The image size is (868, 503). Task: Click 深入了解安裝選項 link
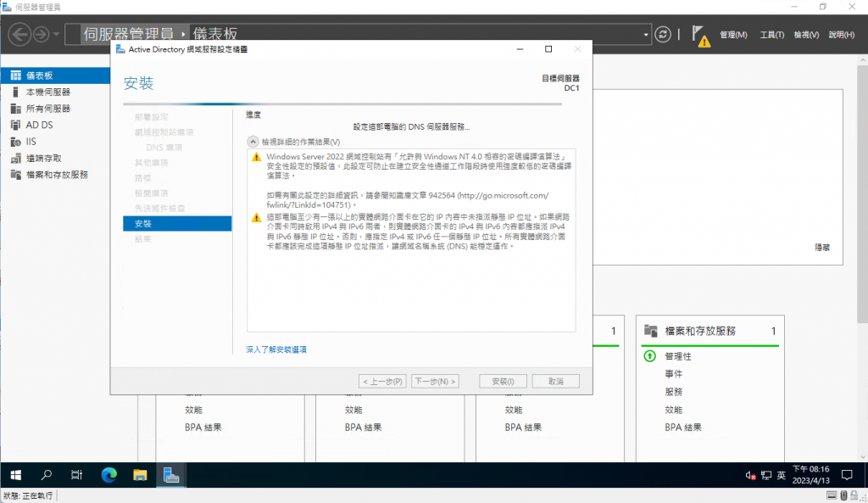click(276, 349)
